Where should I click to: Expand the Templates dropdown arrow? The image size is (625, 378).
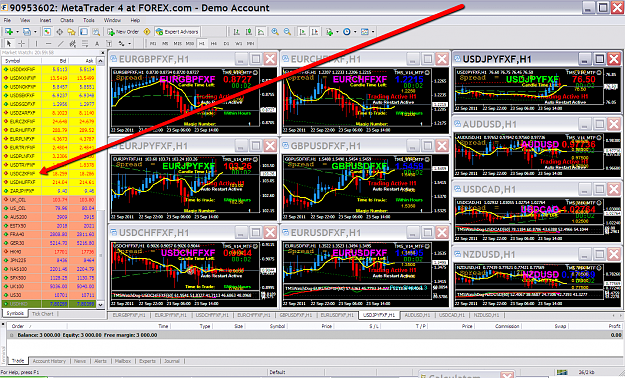(373, 32)
